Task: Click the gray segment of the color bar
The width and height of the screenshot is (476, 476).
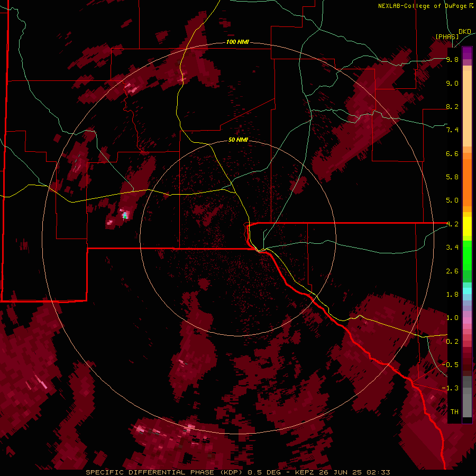Action: point(467,396)
